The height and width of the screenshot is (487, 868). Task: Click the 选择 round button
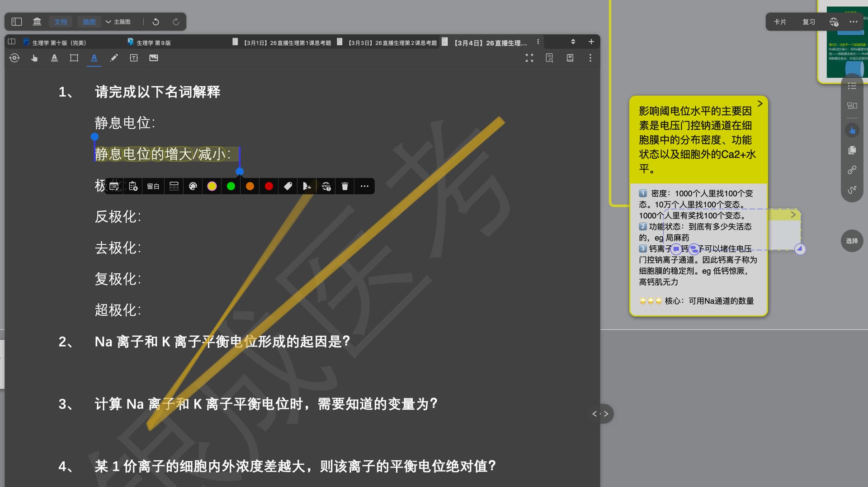point(852,241)
